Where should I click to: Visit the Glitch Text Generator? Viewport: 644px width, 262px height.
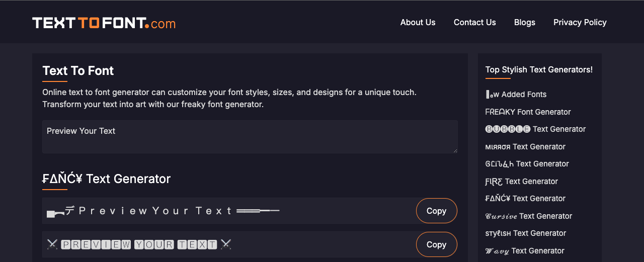527,164
